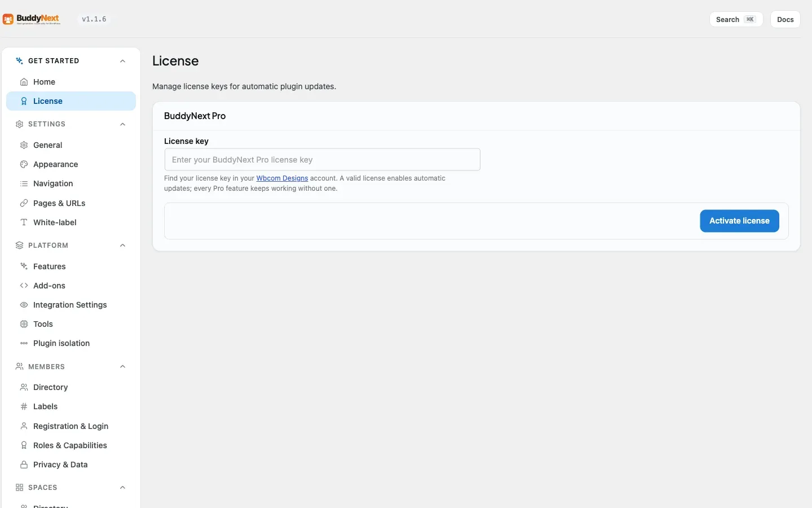Click the White-label text icon
This screenshot has height=508, width=812.
coord(24,222)
